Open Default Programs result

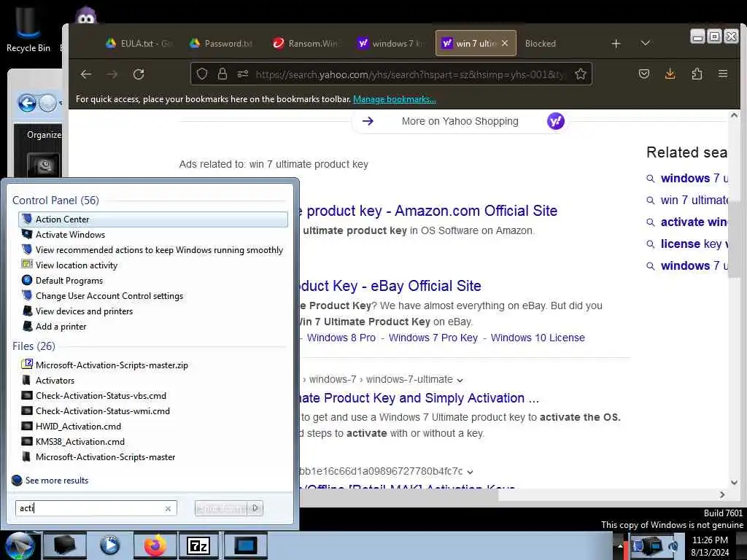153,280
